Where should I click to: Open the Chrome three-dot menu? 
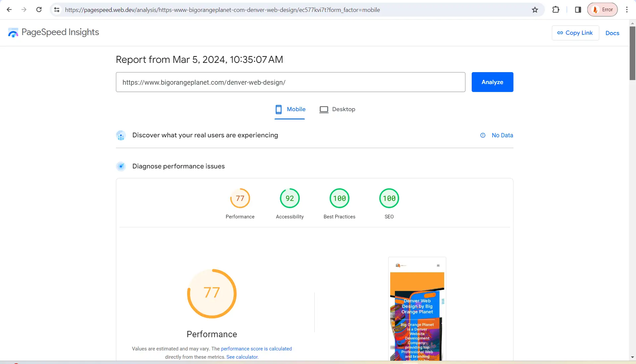(x=627, y=10)
